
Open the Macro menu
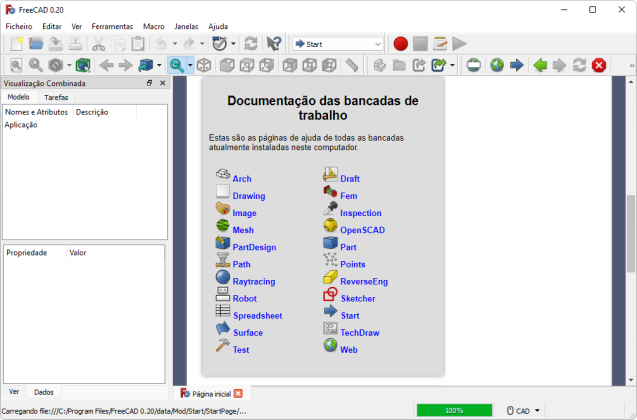click(x=154, y=26)
